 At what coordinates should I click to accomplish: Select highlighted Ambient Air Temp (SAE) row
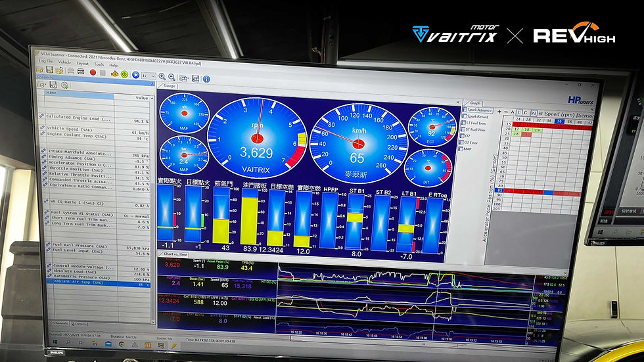98,283
